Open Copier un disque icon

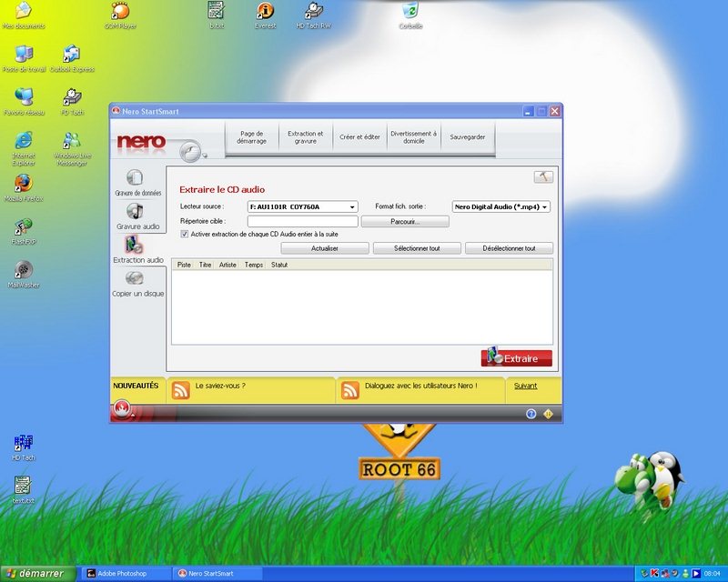pos(135,278)
